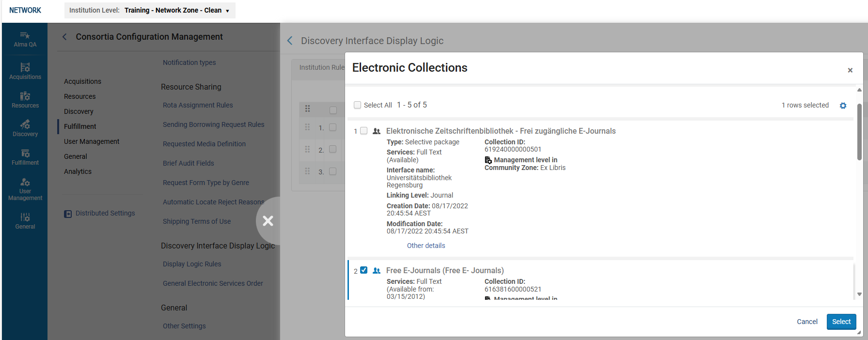Open Distributed Settings icon link
This screenshot has width=868, height=340.
pos(68,214)
